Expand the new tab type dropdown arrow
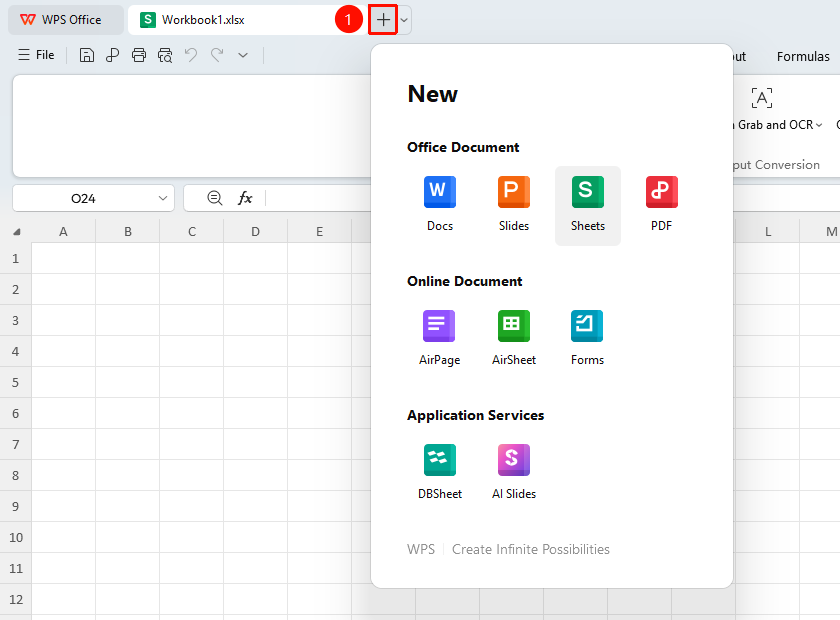840x620 pixels. point(404,20)
